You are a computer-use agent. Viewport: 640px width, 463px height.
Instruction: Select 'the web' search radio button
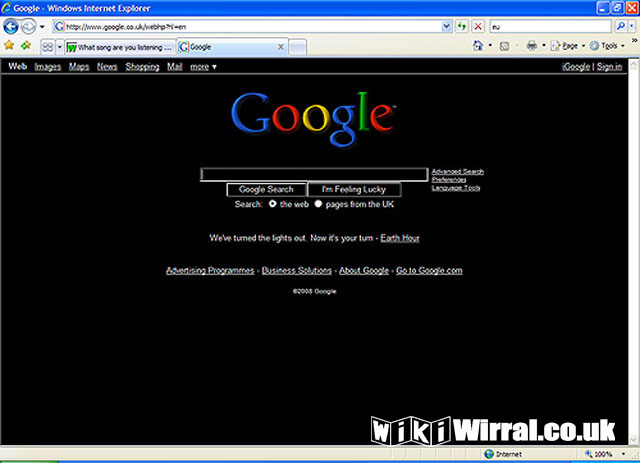[x=273, y=204]
